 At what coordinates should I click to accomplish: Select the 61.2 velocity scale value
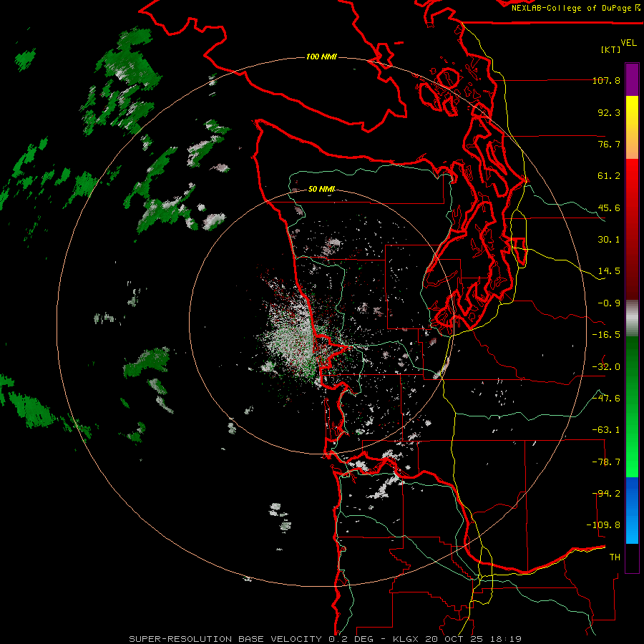[x=609, y=176]
